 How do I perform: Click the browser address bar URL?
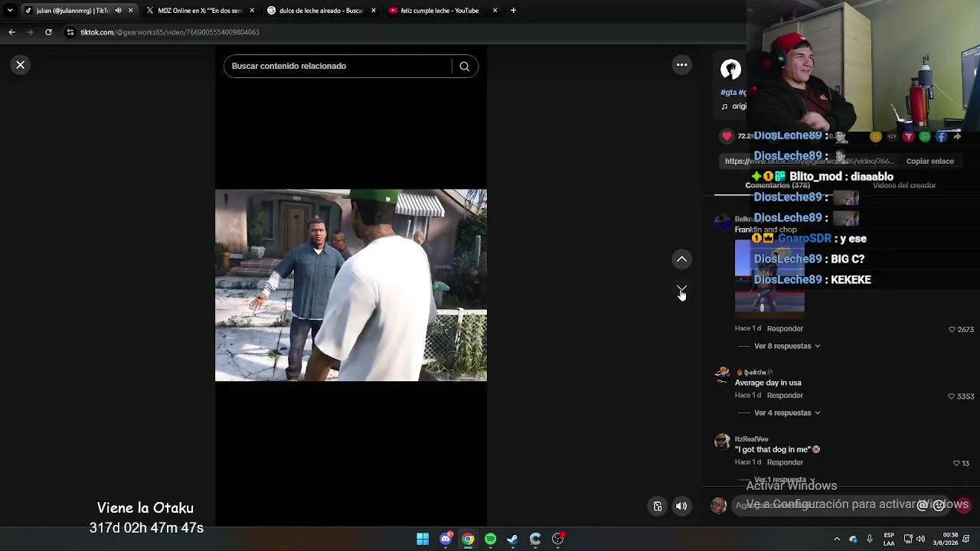(x=170, y=32)
